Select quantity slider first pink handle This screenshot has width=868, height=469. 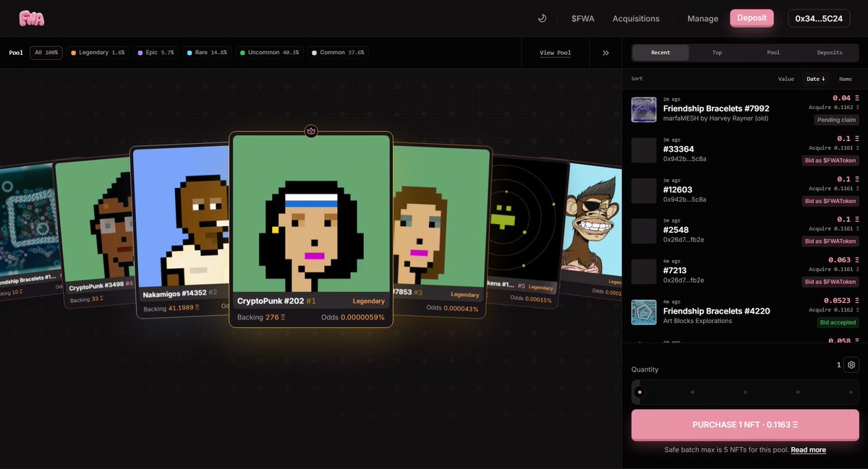639,392
